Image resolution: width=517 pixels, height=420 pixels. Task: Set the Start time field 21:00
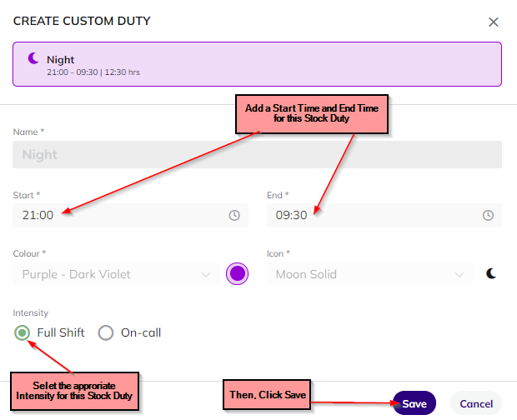pos(130,215)
